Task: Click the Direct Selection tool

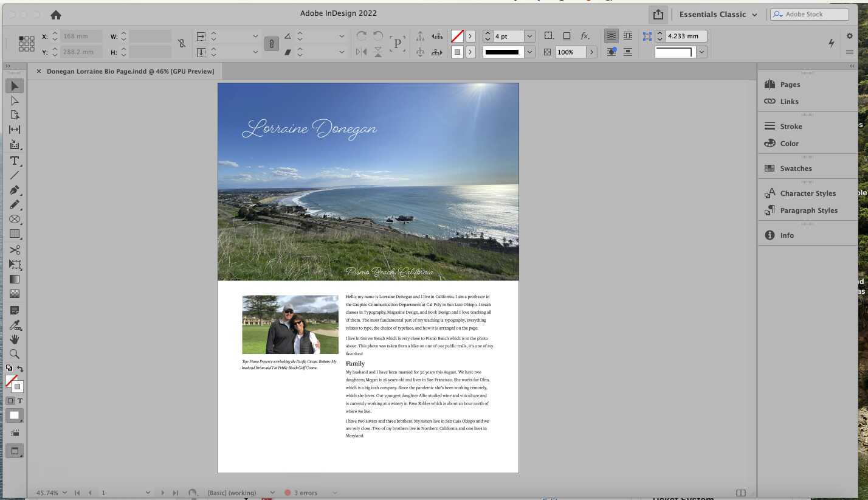Action: (15, 101)
